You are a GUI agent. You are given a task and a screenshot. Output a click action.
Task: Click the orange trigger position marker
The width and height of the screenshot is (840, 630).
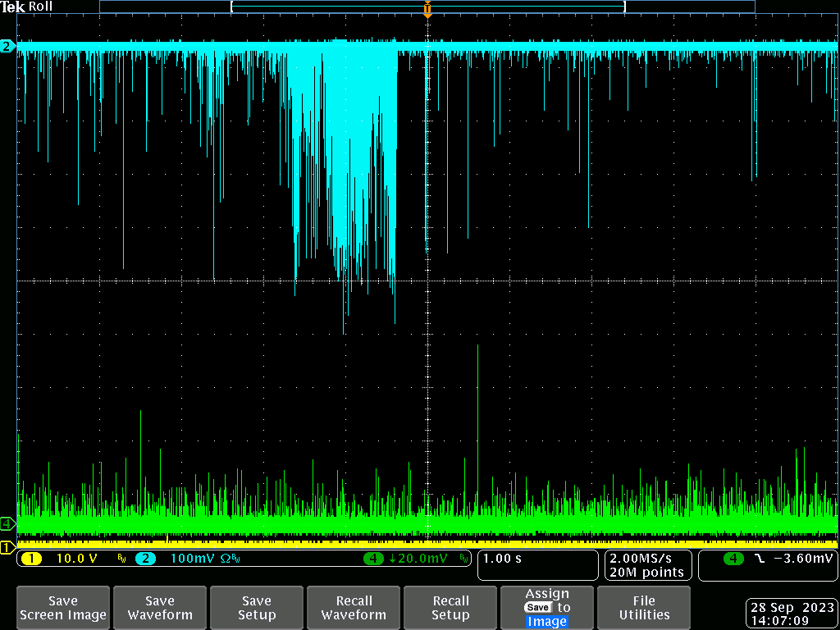click(427, 10)
